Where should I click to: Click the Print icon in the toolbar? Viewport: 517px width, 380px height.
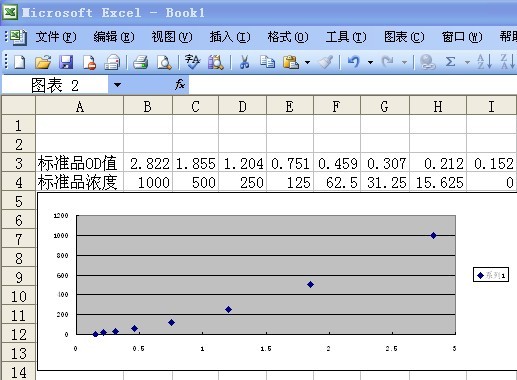click(140, 62)
